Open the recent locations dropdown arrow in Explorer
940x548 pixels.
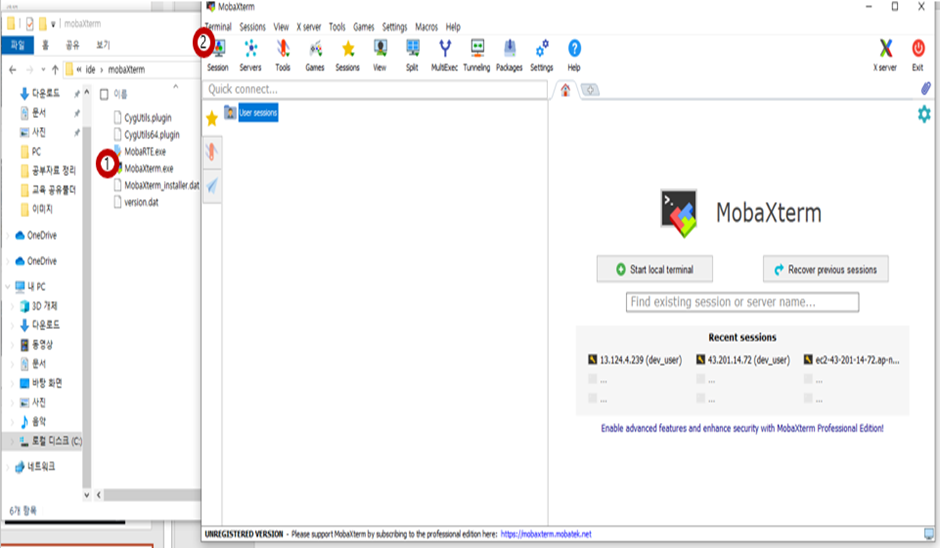(x=44, y=70)
